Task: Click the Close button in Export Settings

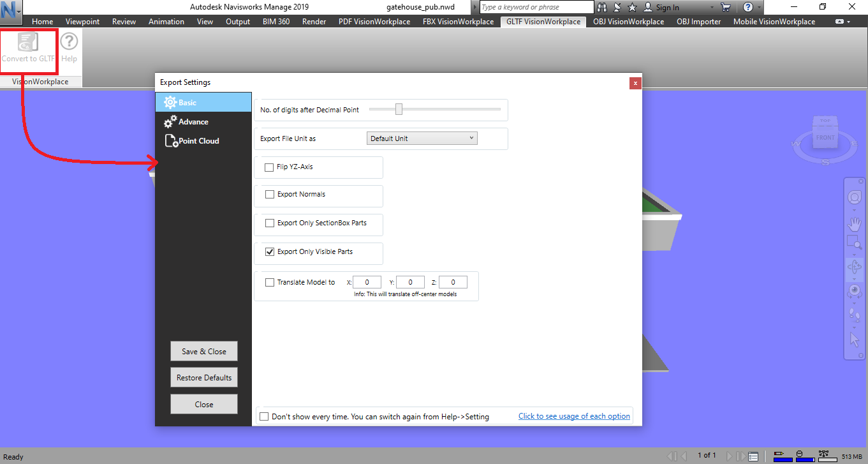Action: [x=204, y=405]
